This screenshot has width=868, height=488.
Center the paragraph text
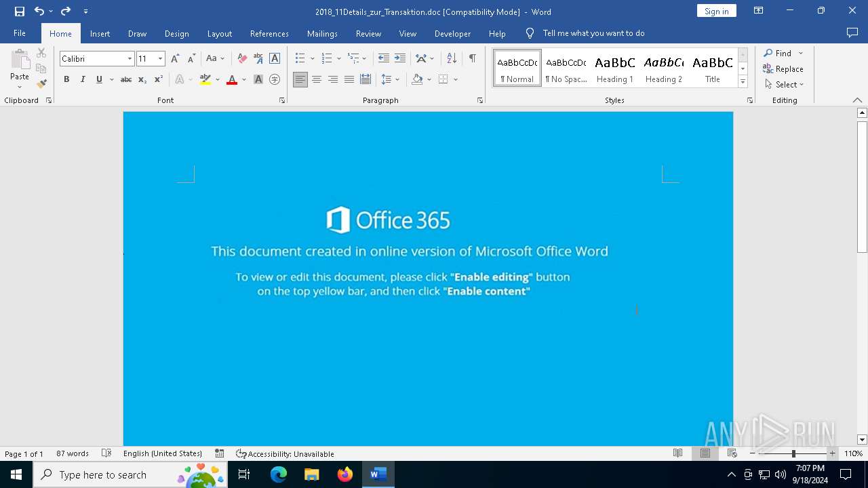point(317,79)
